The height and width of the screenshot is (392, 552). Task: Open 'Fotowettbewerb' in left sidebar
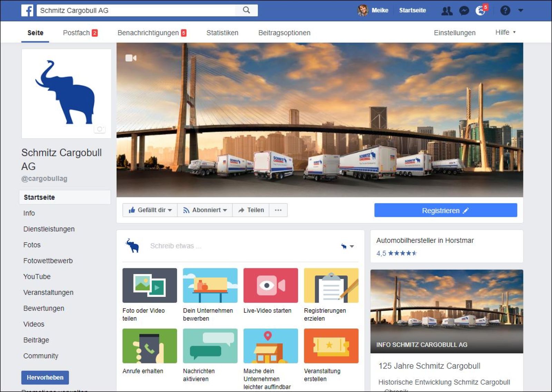(x=48, y=261)
